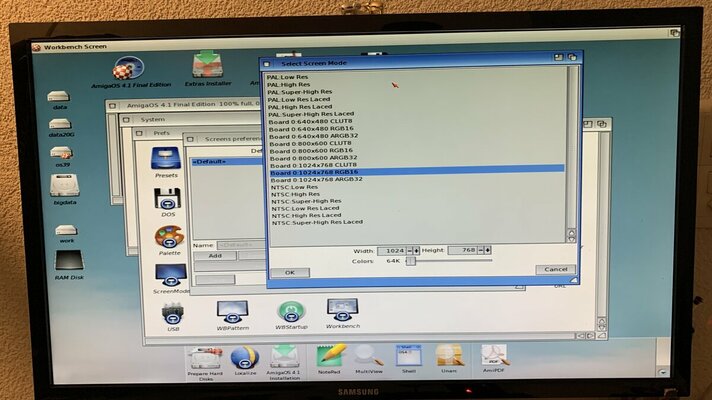Select Board 0:800x600 RGB16 mode
Screen dimensions: 712x400
311,150
